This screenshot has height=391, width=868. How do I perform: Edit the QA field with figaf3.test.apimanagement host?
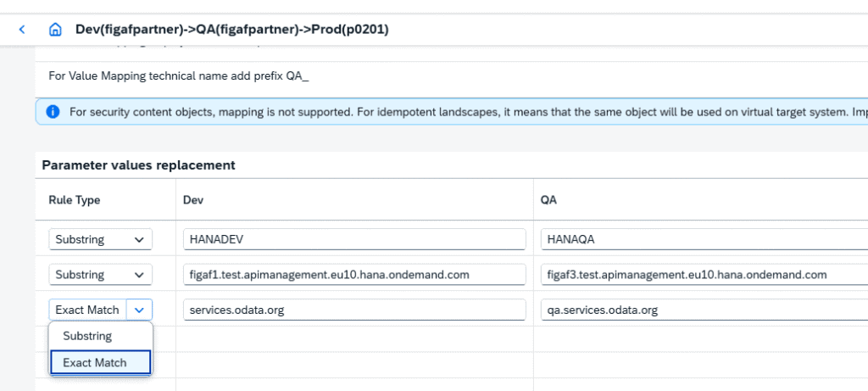[704, 275]
